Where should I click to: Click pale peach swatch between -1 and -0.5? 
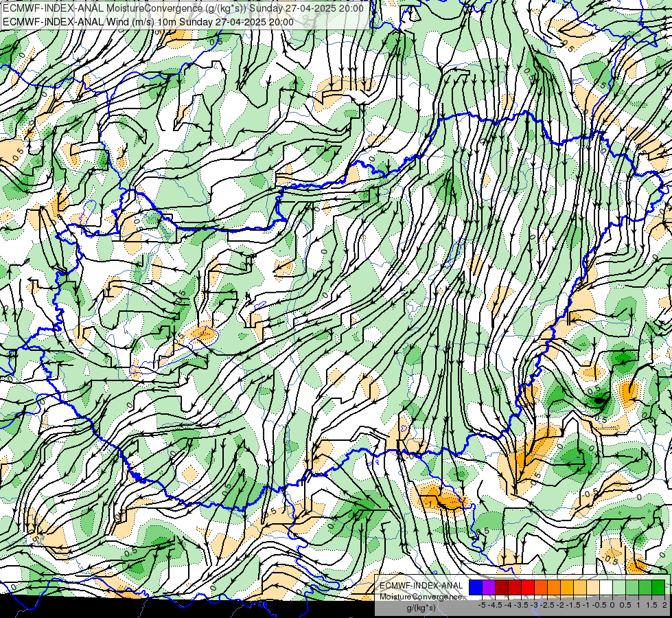click(593, 588)
